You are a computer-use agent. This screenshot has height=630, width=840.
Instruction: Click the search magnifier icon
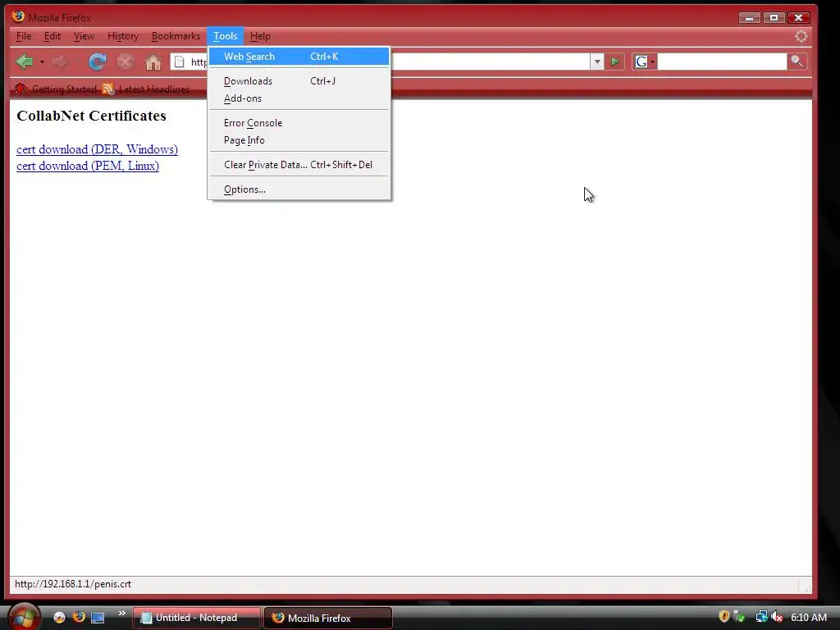click(x=797, y=62)
